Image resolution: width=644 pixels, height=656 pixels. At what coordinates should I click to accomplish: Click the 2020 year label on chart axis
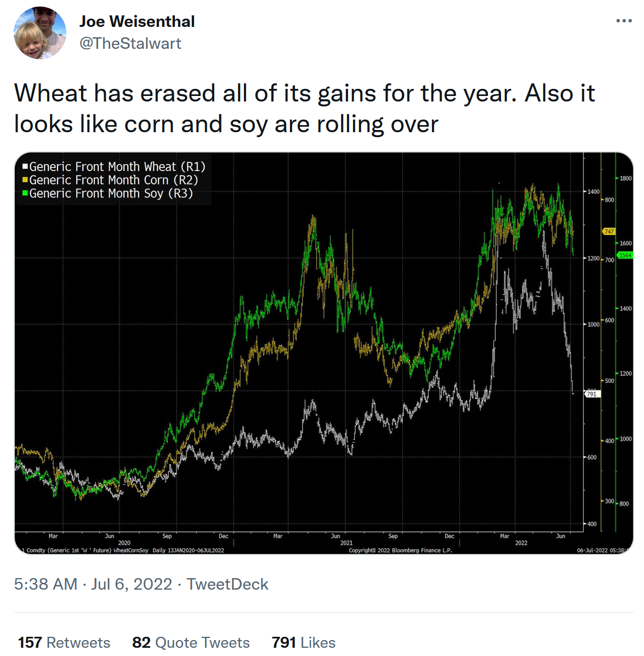click(x=124, y=543)
